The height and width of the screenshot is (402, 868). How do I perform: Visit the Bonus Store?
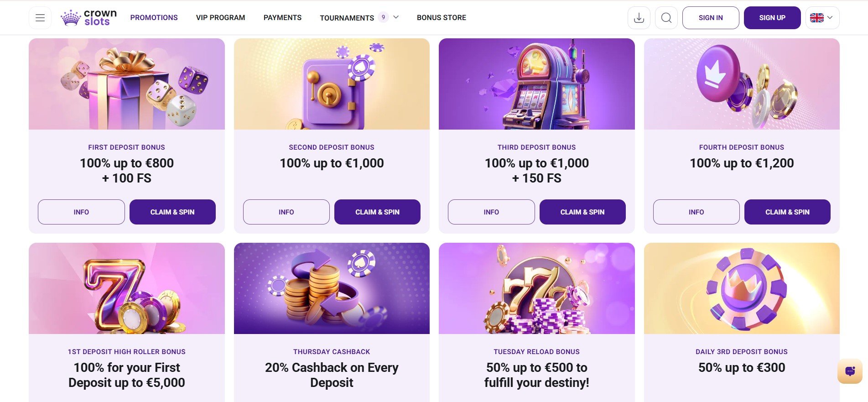pos(442,18)
